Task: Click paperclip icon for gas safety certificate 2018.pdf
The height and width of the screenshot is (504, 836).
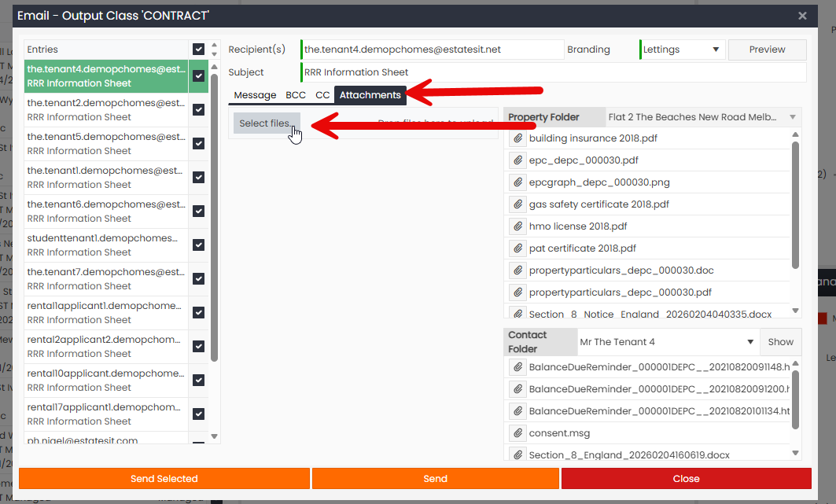Action: [517, 204]
